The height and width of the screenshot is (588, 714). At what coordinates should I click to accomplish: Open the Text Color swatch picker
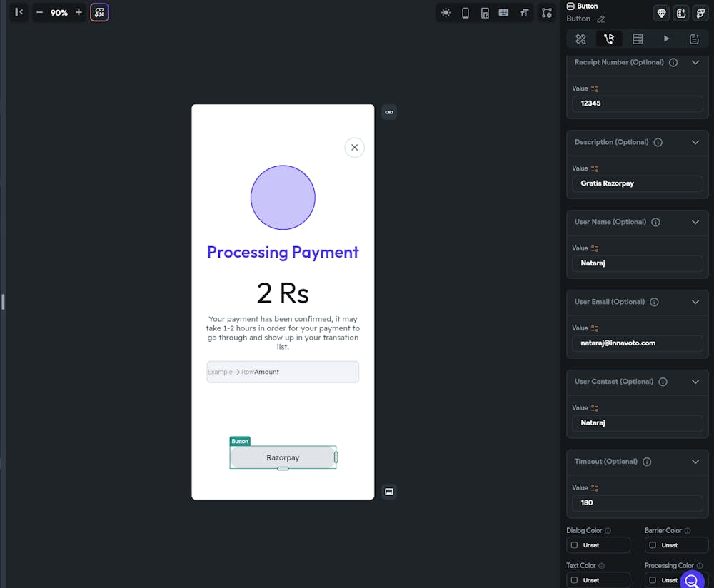[x=574, y=580]
